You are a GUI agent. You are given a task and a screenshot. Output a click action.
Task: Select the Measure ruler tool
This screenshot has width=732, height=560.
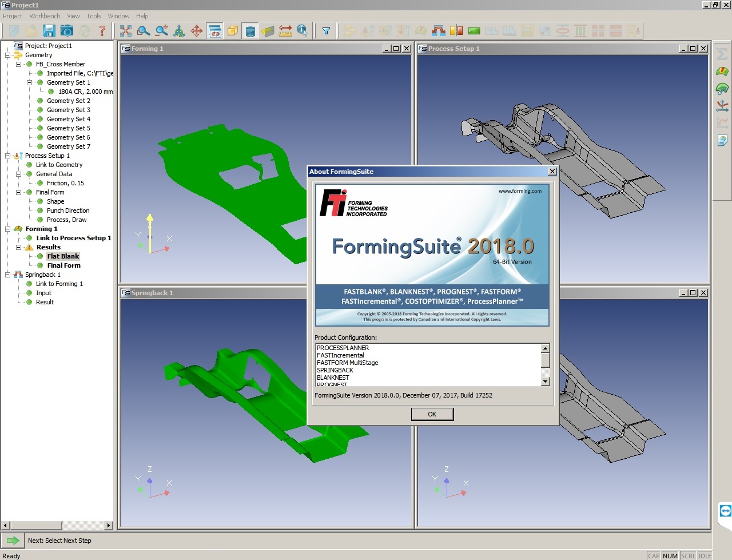point(285,31)
